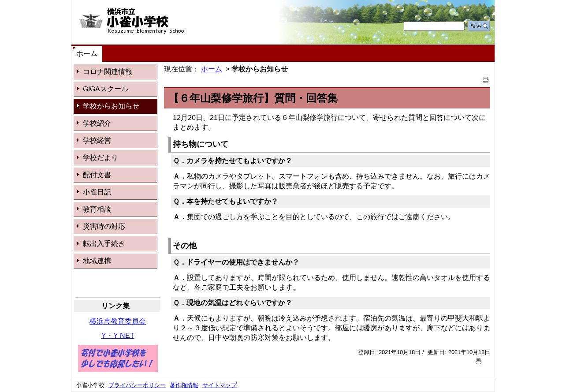566x392 pixels.
Task: Click the 更新日: 2021年10月18日 text
Action: coord(459,352)
